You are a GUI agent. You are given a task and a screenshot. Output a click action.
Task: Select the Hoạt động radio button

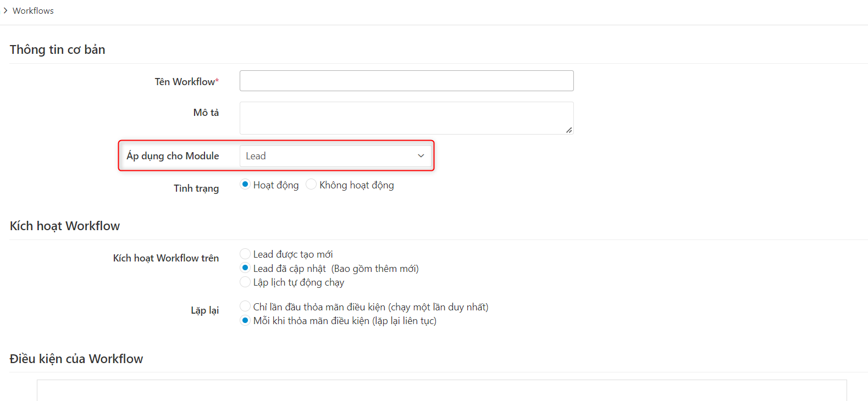pos(245,184)
